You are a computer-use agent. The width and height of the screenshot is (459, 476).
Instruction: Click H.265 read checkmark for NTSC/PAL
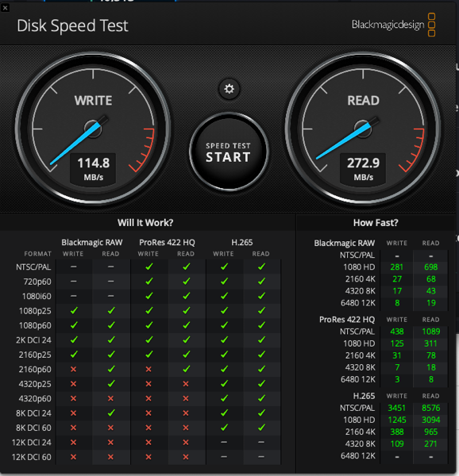pyautogui.click(x=261, y=267)
